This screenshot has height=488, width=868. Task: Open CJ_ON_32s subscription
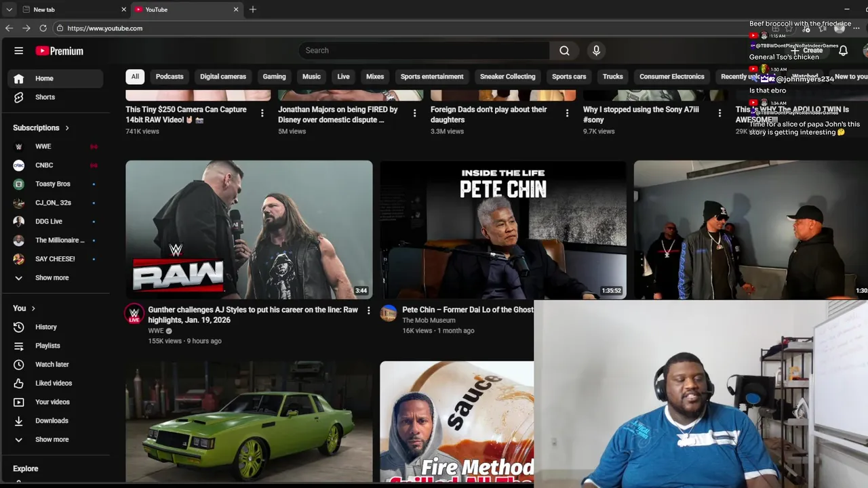click(x=56, y=203)
